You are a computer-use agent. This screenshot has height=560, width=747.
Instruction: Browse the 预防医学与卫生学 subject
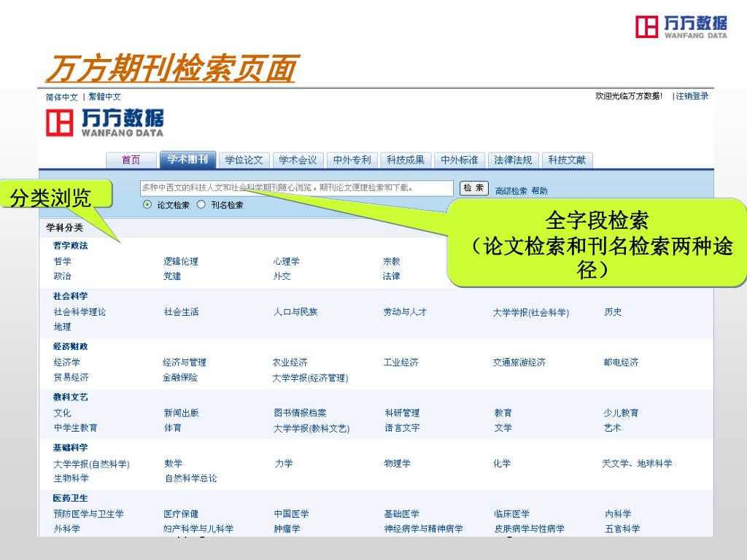point(88,514)
